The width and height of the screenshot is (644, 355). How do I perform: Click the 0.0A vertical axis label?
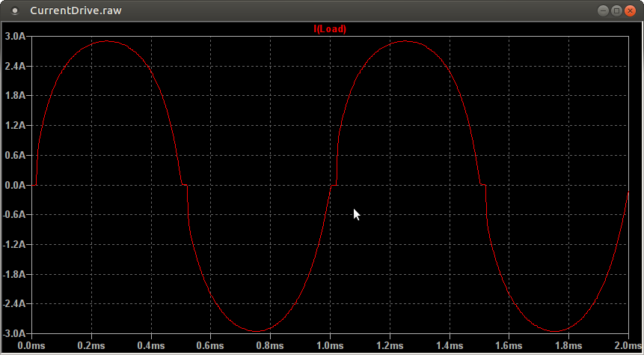(x=15, y=185)
